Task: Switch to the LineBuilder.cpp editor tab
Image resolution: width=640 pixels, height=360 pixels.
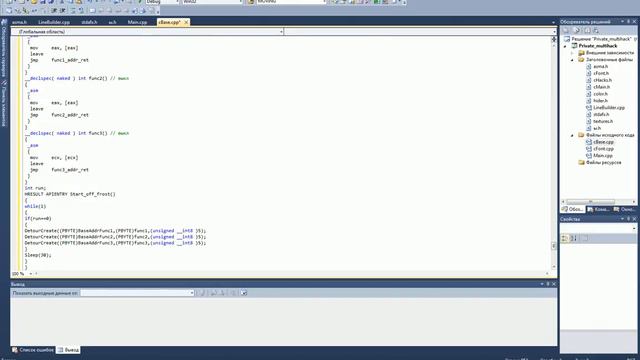Action: [x=54, y=22]
